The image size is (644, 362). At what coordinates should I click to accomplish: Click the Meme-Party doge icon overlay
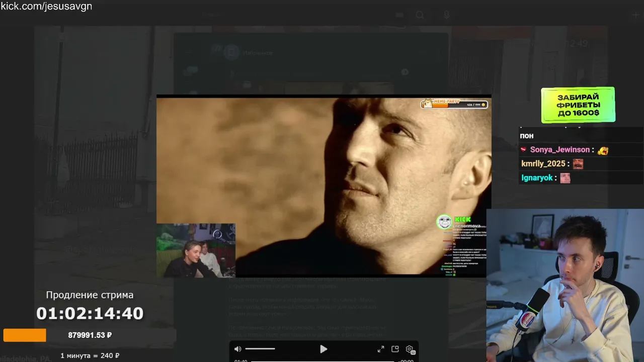tap(427, 104)
